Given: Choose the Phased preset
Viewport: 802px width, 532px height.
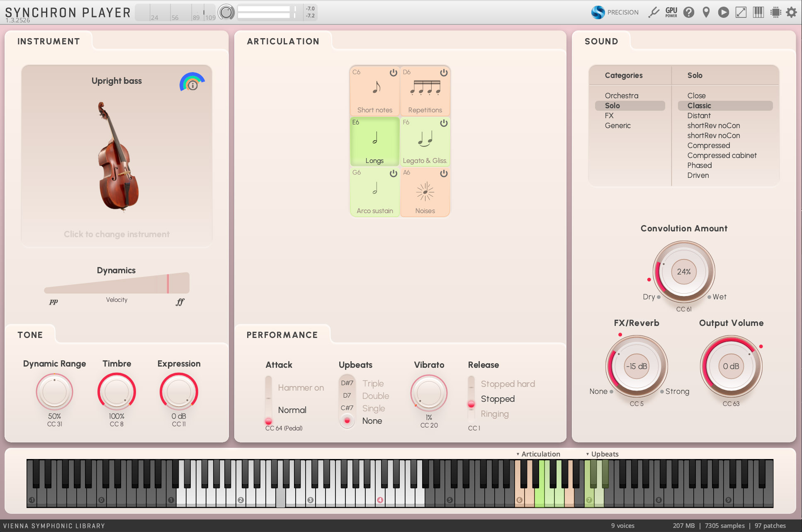Looking at the screenshot, I should (725, 165).
